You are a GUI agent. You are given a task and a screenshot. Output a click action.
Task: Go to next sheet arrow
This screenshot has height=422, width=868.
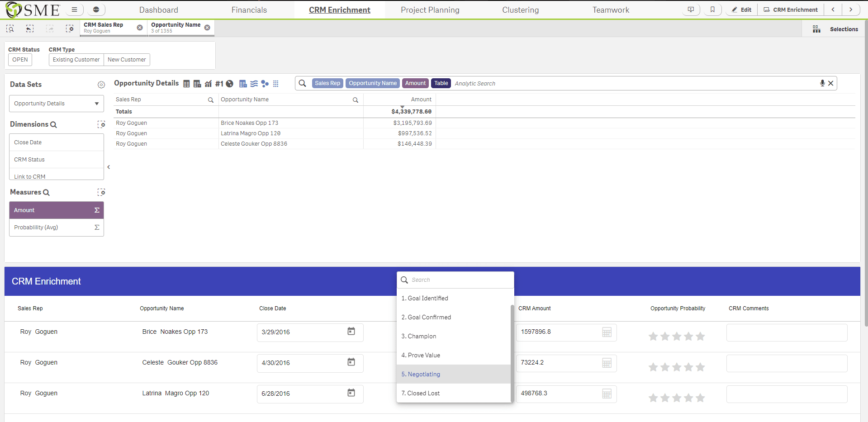pyautogui.click(x=850, y=9)
